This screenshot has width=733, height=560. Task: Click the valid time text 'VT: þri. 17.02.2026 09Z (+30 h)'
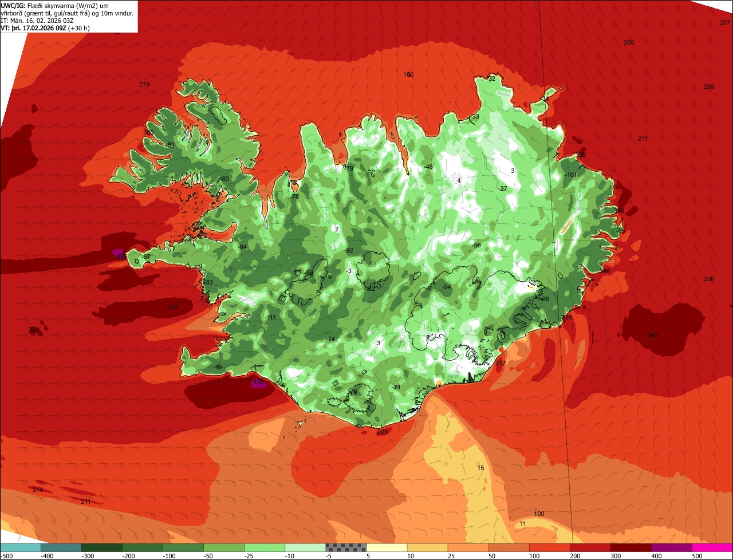click(x=45, y=27)
